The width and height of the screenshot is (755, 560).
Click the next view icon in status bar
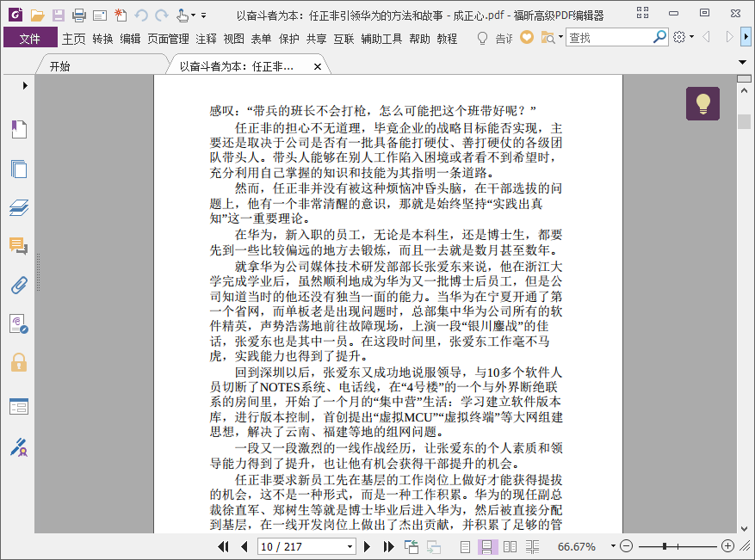click(x=433, y=546)
